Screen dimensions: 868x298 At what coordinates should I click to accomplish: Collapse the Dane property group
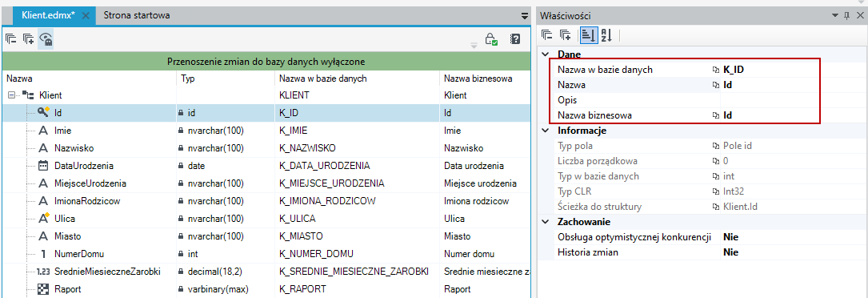click(546, 54)
